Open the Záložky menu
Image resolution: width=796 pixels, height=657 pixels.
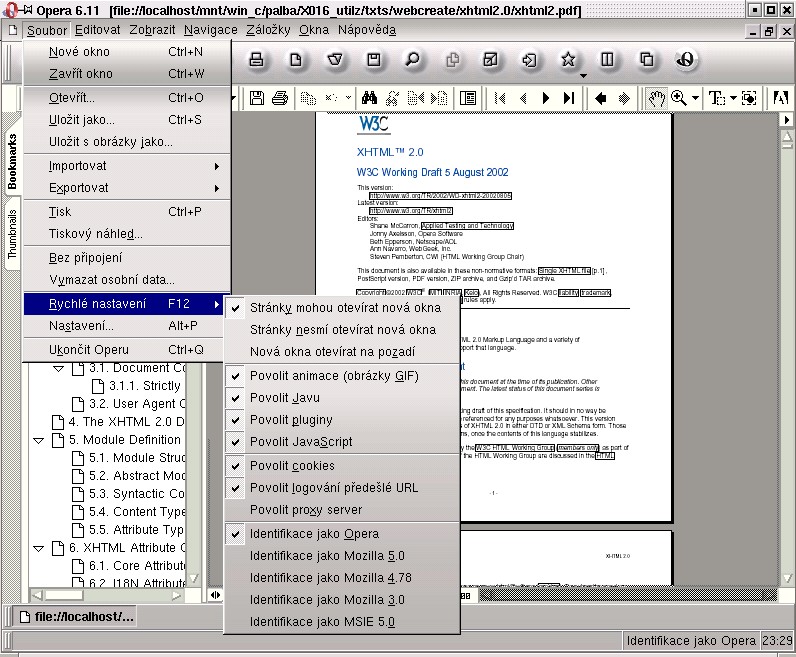(x=268, y=30)
